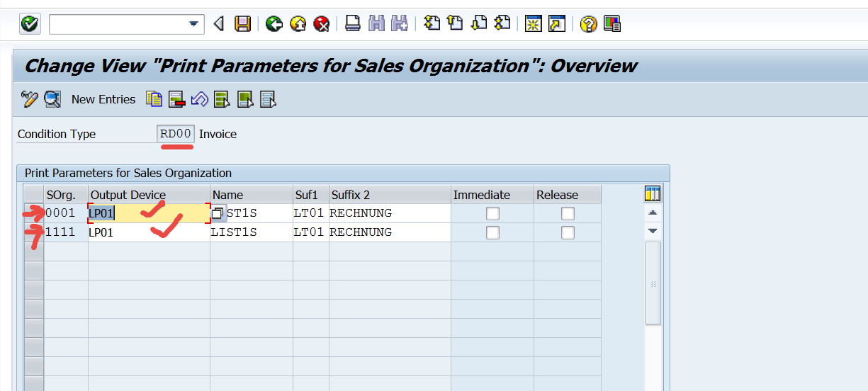The width and height of the screenshot is (868, 391).
Task: Click the Save diskette icon
Action: pyautogui.click(x=242, y=24)
